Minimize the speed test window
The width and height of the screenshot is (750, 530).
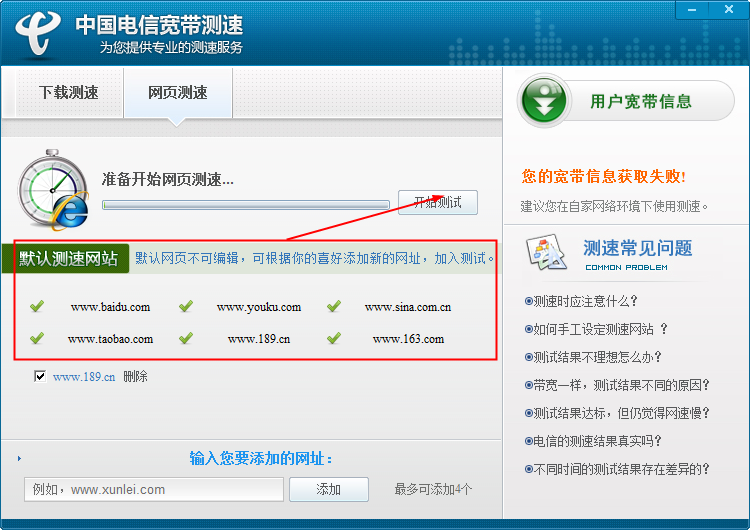point(692,10)
